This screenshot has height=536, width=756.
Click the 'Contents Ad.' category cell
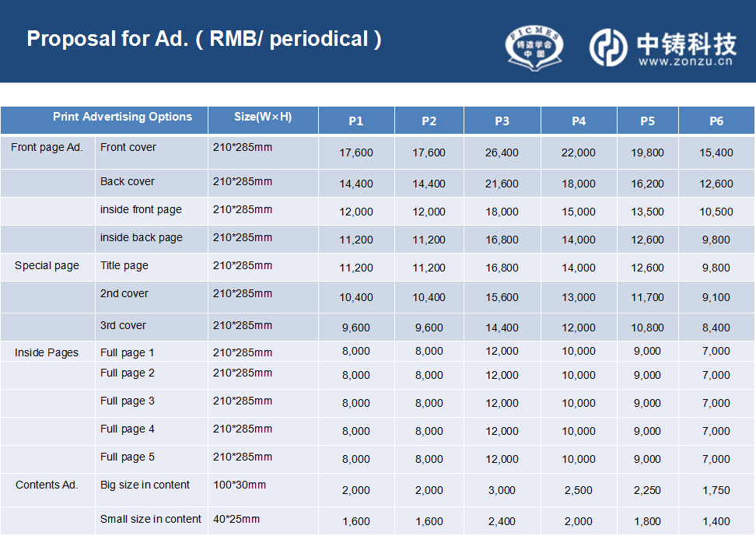point(47,485)
